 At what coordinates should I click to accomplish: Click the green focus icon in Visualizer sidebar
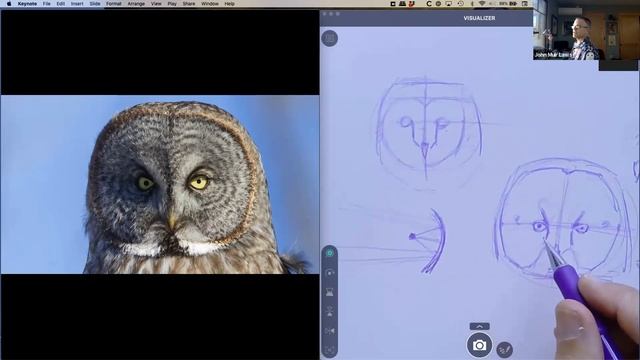(330, 253)
